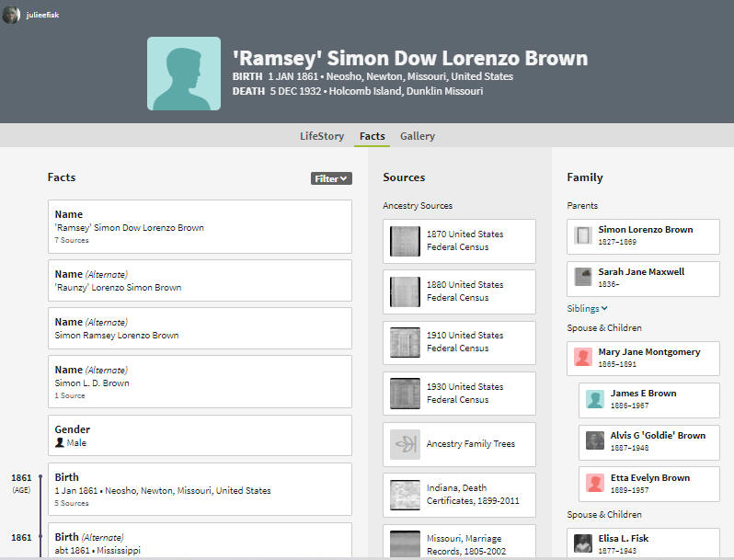Select the primary Name fact card
The height and width of the screenshot is (560, 734).
[x=200, y=226]
